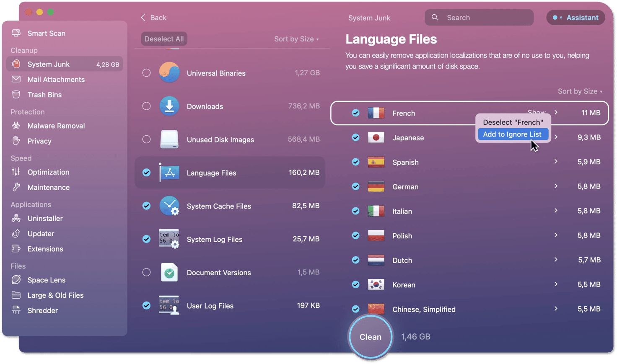Uncheck the Italian language checkbox
The width and height of the screenshot is (617, 364).
point(355,211)
